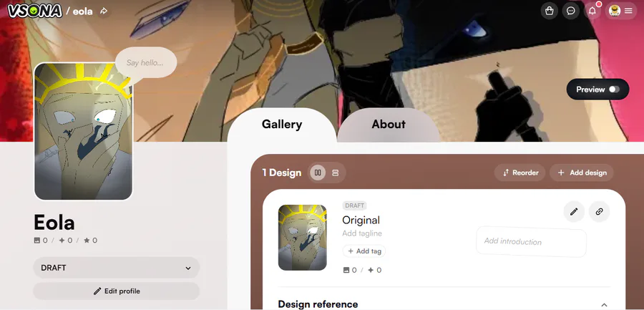Click the Add tag button
This screenshot has height=310, width=644.
[364, 251]
